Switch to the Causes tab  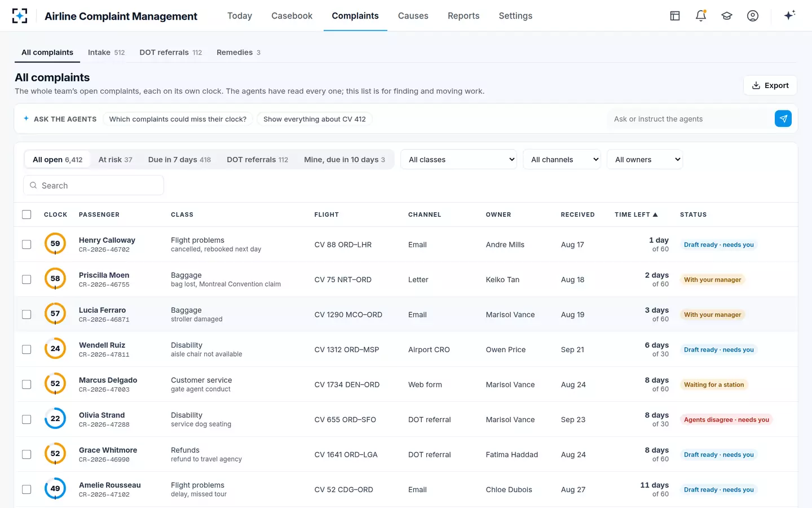click(413, 16)
